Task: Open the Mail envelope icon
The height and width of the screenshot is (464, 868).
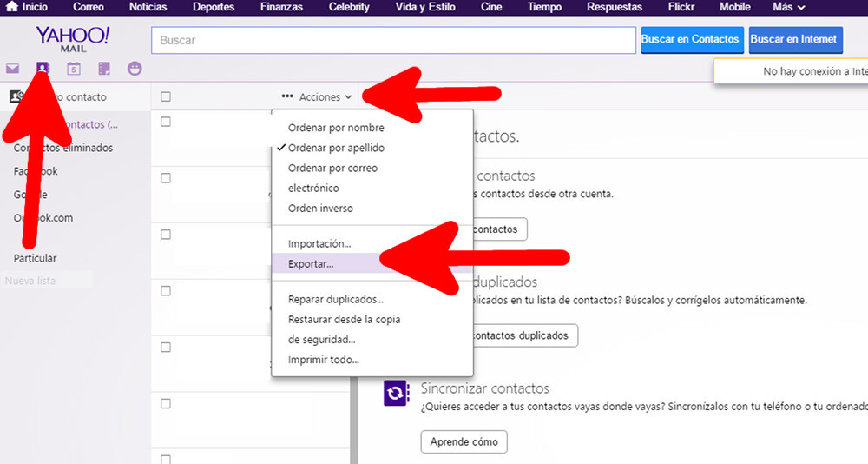Action: pos(12,69)
